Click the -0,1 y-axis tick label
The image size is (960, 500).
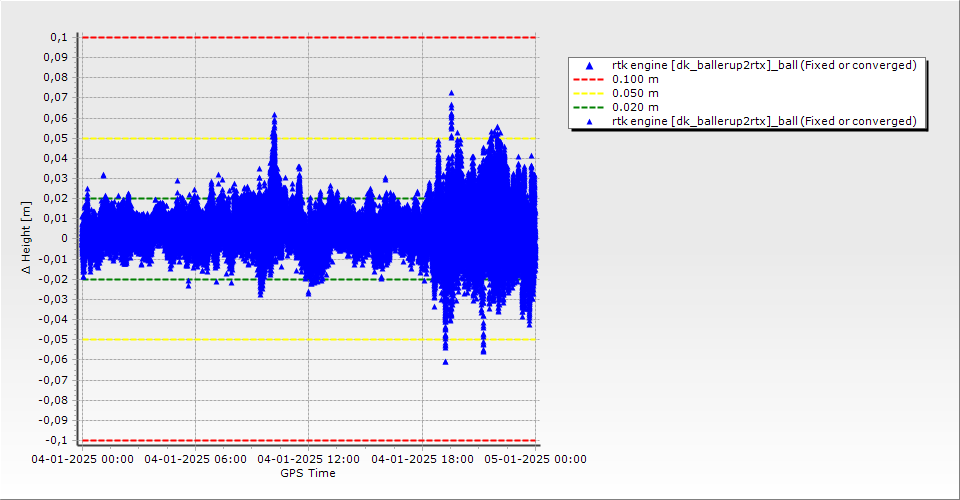(58, 440)
